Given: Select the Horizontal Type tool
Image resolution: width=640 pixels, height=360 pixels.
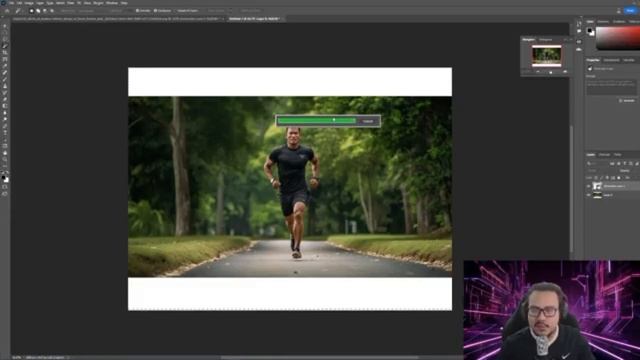Looking at the screenshot, I should click(x=5, y=133).
